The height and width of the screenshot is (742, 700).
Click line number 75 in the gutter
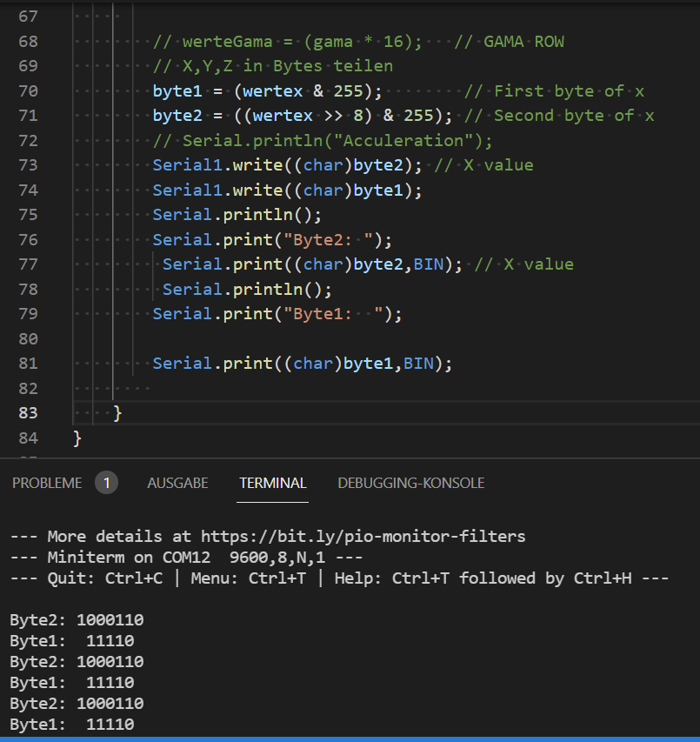pos(28,215)
